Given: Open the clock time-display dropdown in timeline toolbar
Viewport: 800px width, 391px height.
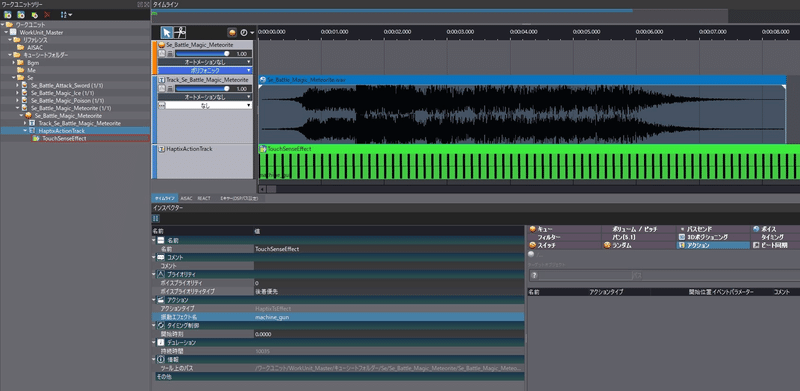Looking at the screenshot, I should tap(246, 32).
